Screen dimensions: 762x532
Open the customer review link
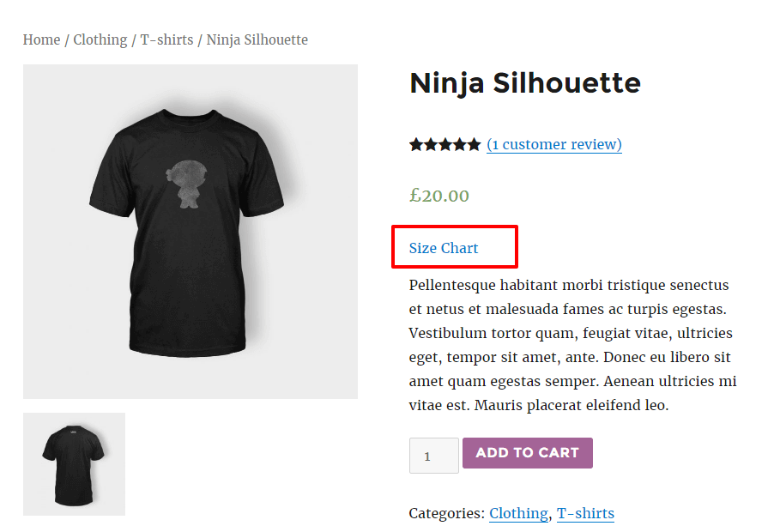554,144
